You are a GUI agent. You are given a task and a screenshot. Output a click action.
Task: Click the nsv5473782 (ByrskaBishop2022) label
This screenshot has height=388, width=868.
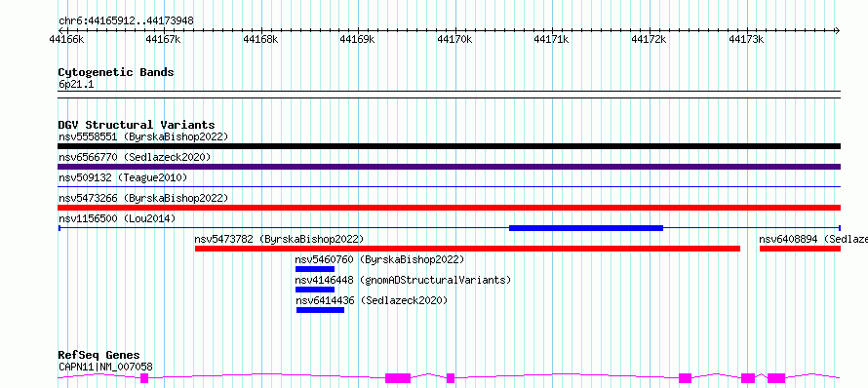coord(280,239)
